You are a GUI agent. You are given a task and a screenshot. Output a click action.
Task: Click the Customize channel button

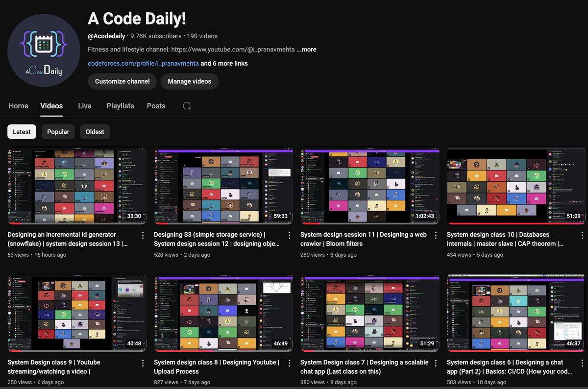click(122, 81)
